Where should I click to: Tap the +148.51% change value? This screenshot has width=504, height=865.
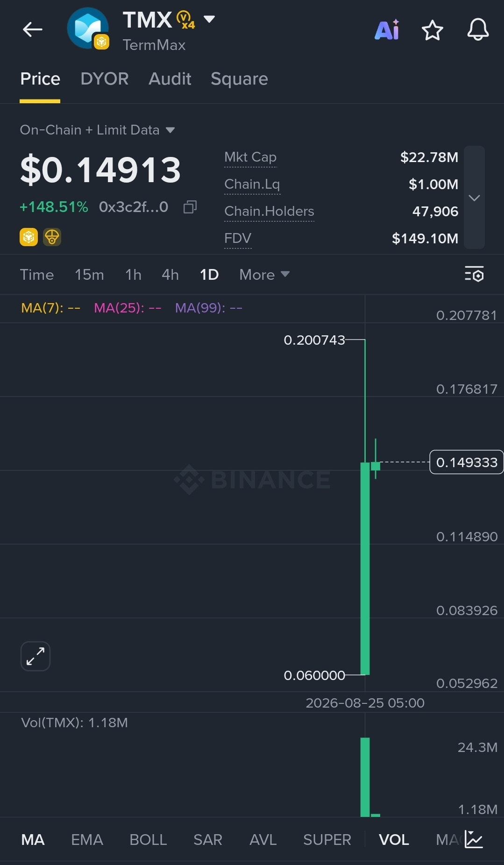(x=54, y=207)
